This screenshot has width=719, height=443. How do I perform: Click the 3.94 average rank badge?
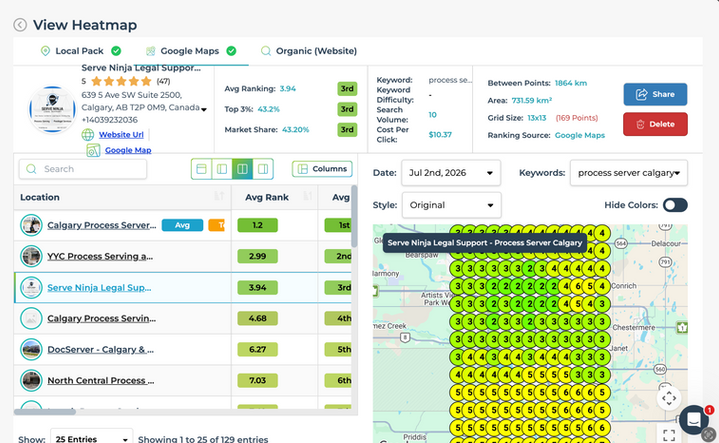257,288
